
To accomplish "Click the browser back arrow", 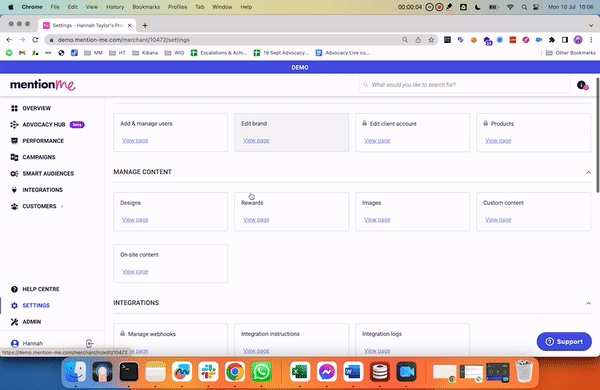I will click(9, 40).
